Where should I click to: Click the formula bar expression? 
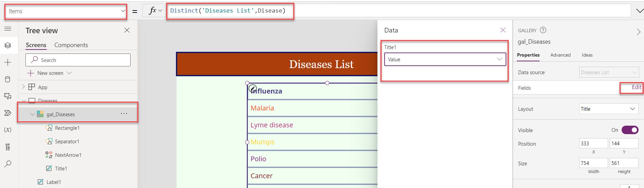(x=228, y=11)
